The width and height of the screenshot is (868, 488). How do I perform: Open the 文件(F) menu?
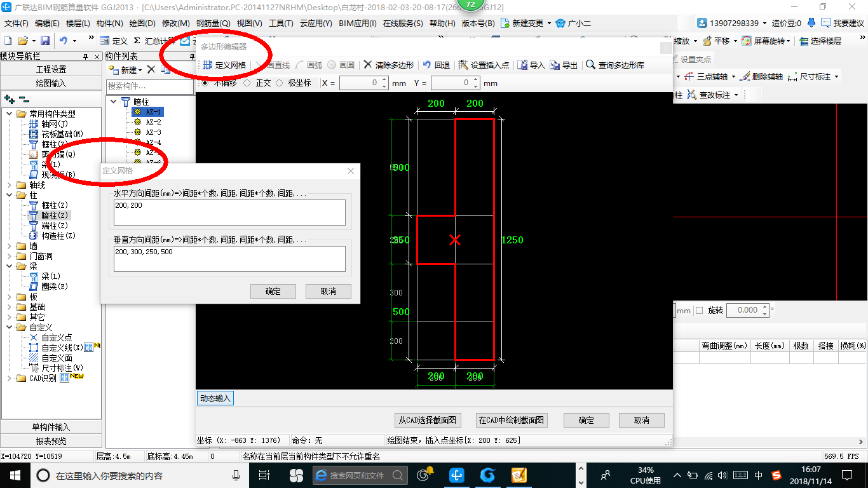17,24
